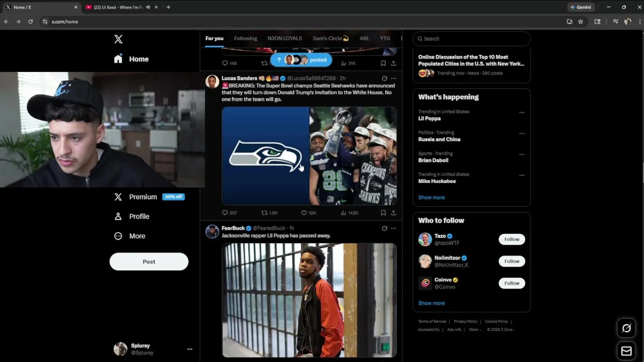Open options for Lil Poppa trend
This screenshot has height=362, width=644.
click(x=522, y=113)
